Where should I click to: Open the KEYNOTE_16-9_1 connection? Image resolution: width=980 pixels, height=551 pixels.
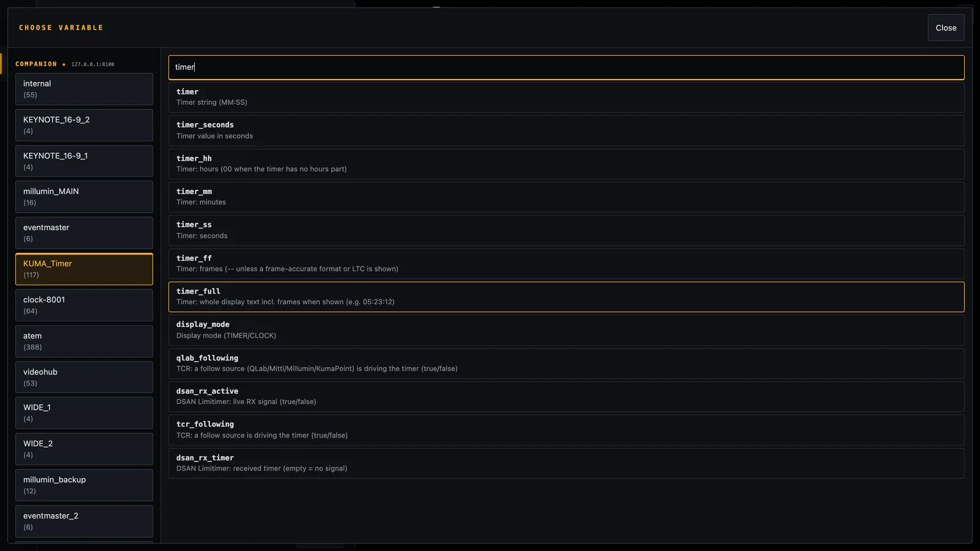pyautogui.click(x=84, y=161)
